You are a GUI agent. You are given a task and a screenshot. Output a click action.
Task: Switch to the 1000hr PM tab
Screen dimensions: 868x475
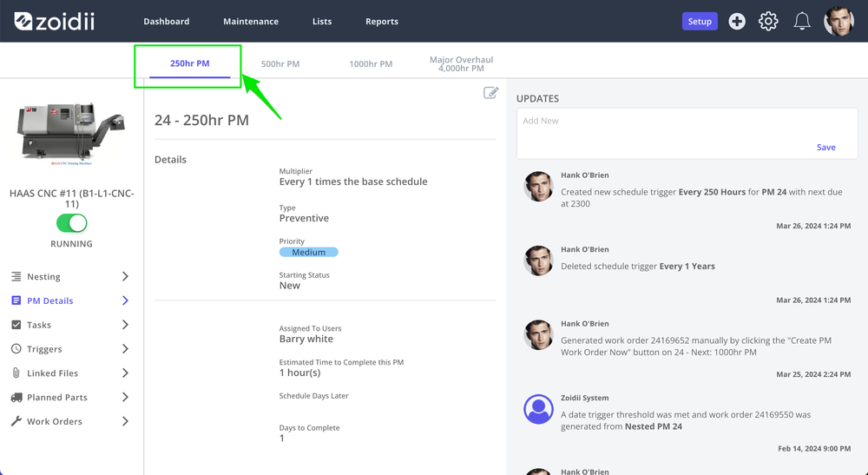point(371,63)
